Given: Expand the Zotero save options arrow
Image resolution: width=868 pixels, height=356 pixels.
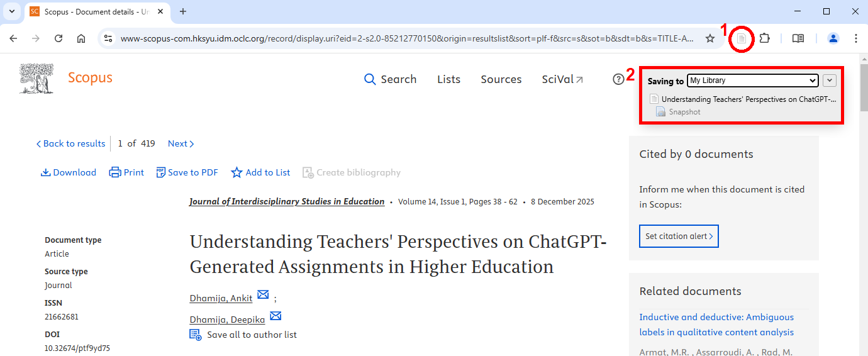Looking at the screenshot, I should (830, 81).
